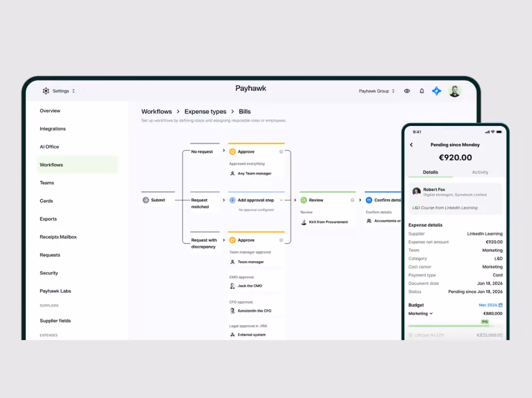The width and height of the screenshot is (532, 398).
Task: Click the Expense types breadcrumb link
Action: (x=205, y=112)
